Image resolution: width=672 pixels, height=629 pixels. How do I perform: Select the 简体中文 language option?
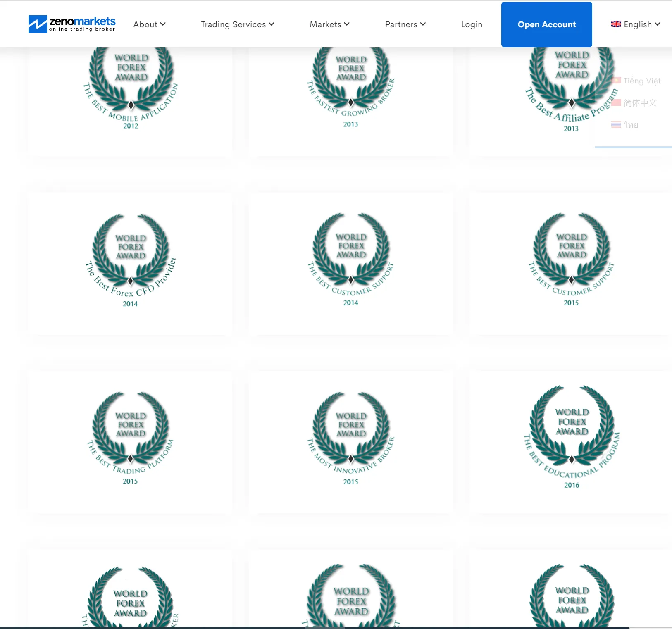634,102
